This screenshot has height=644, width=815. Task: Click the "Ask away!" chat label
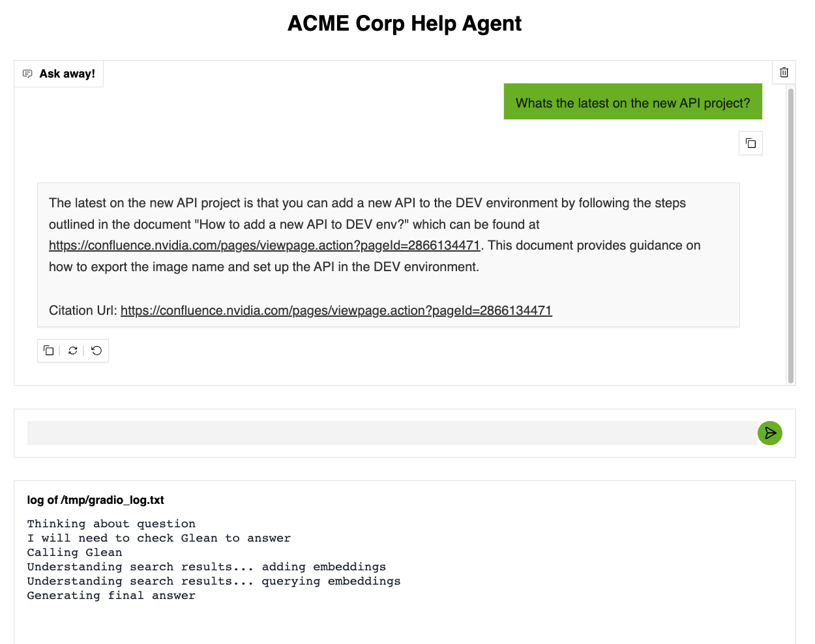click(67, 74)
